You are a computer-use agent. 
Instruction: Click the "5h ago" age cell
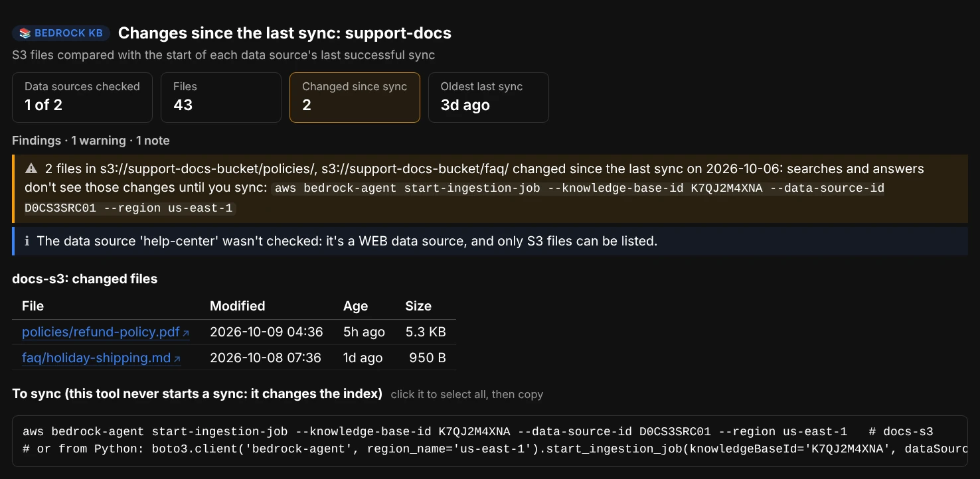pyautogui.click(x=364, y=332)
